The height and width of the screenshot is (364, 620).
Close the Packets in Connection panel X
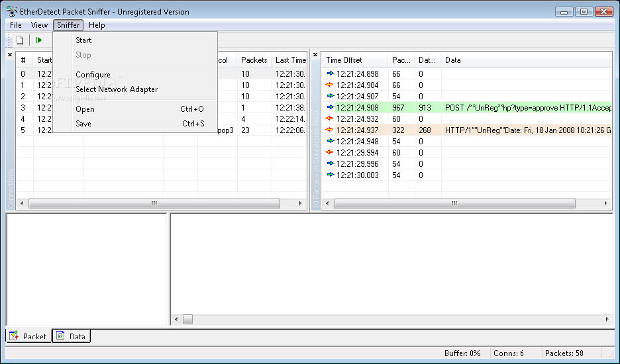pyautogui.click(x=315, y=54)
